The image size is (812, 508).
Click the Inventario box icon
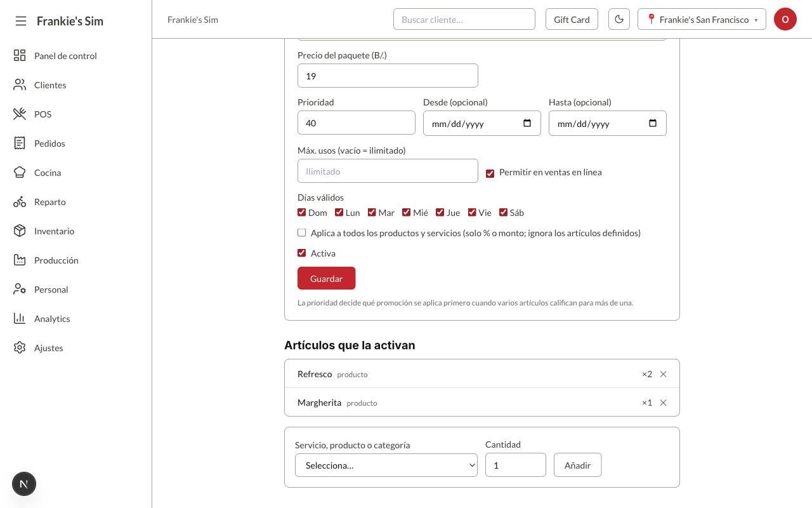click(x=20, y=231)
